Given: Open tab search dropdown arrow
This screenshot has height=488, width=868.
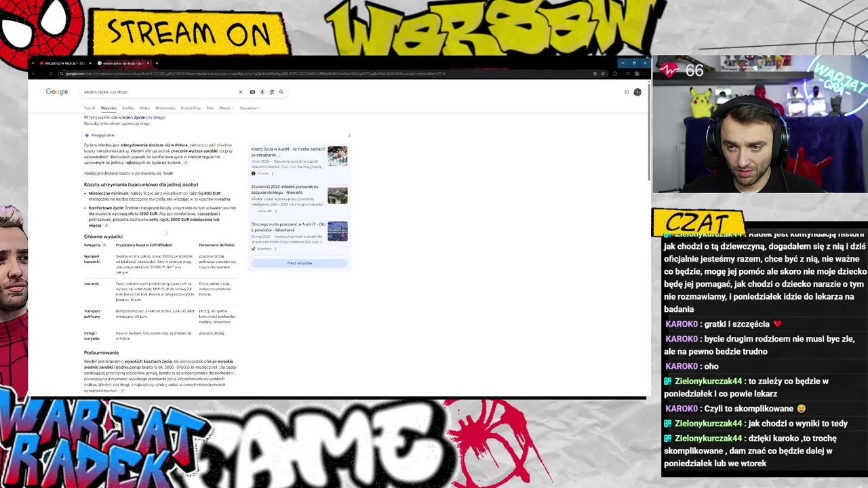Looking at the screenshot, I should pyautogui.click(x=33, y=63).
